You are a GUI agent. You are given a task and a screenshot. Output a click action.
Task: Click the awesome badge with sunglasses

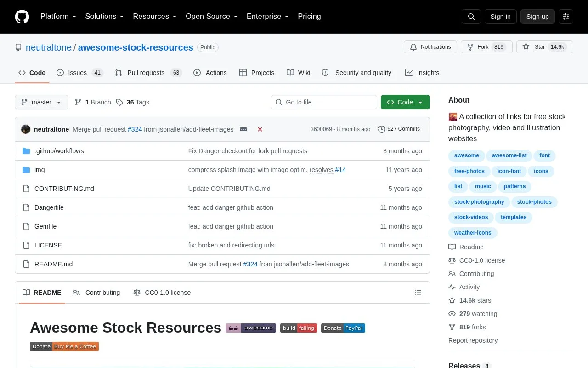[251, 328]
